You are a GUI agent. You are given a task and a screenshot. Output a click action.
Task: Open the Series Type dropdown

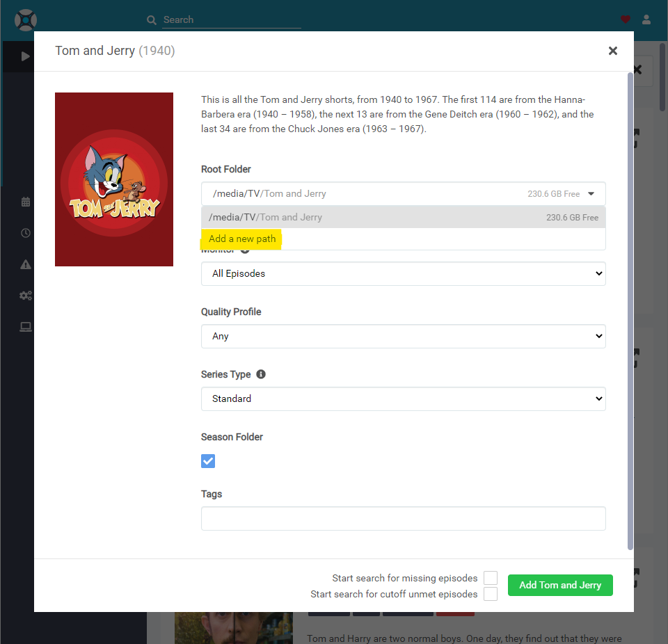(403, 399)
